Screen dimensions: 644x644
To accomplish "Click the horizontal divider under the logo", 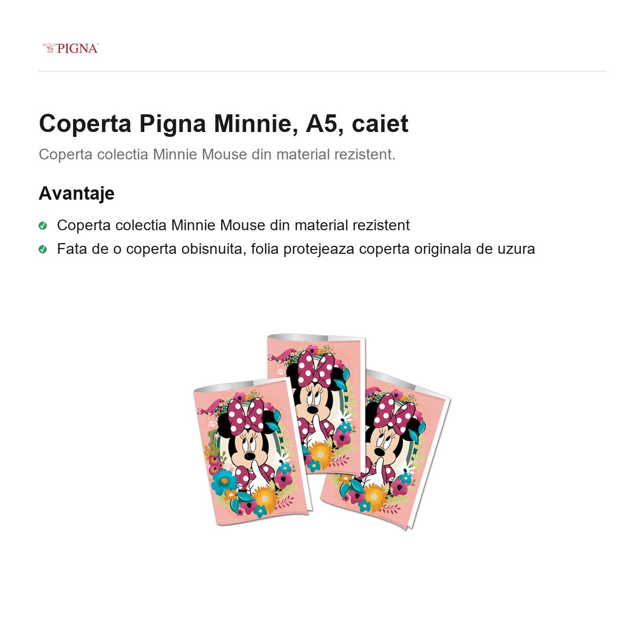I will point(322,71).
